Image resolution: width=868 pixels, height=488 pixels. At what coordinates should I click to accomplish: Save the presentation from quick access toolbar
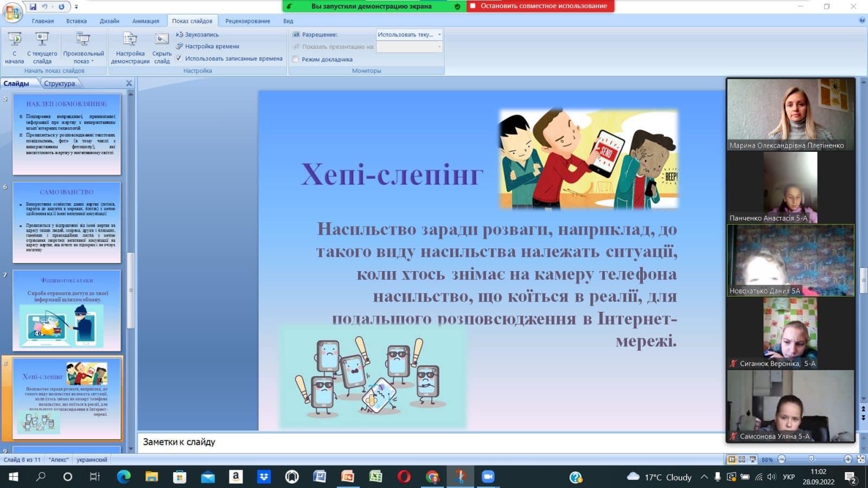click(x=33, y=7)
